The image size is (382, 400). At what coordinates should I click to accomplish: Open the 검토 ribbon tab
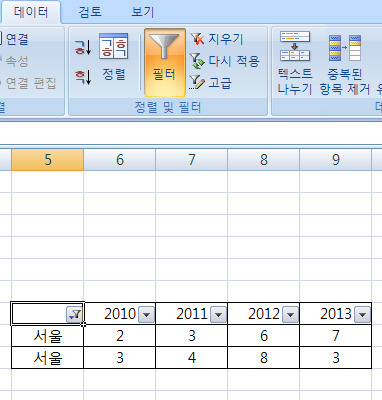(90, 12)
